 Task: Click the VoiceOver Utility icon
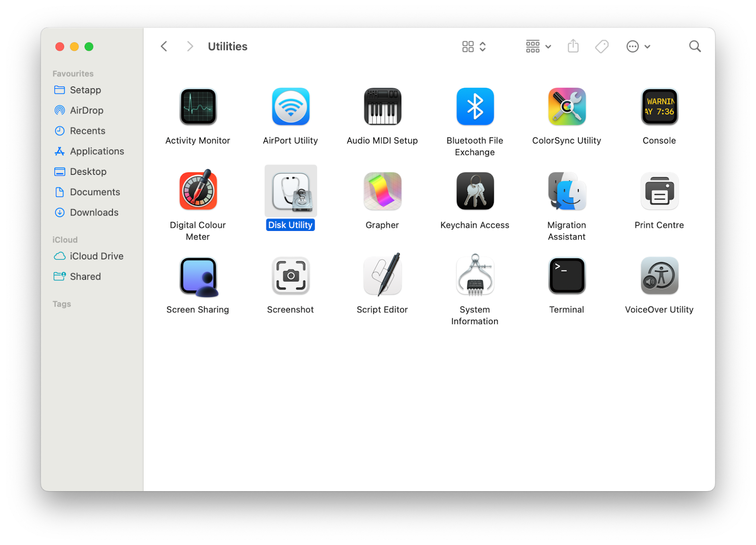(659, 276)
